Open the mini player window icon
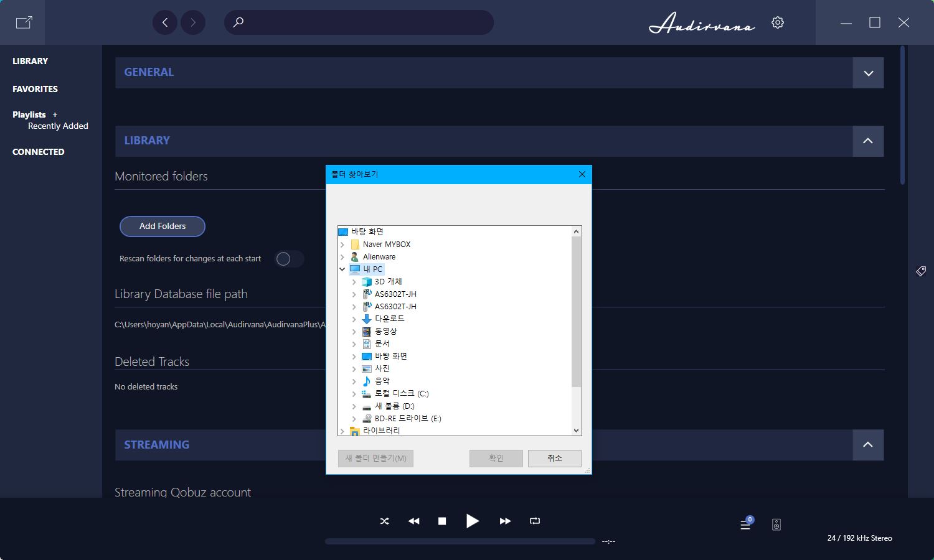934x560 pixels. pos(24,22)
